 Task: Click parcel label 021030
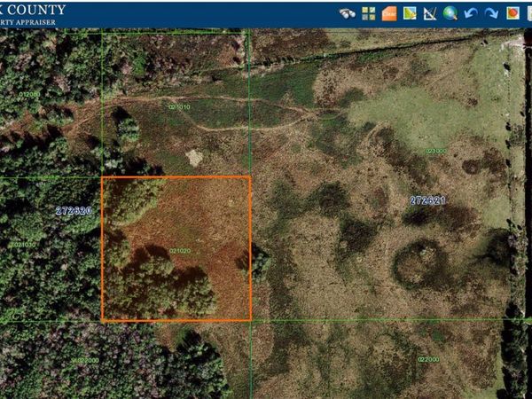pyautogui.click(x=25, y=245)
